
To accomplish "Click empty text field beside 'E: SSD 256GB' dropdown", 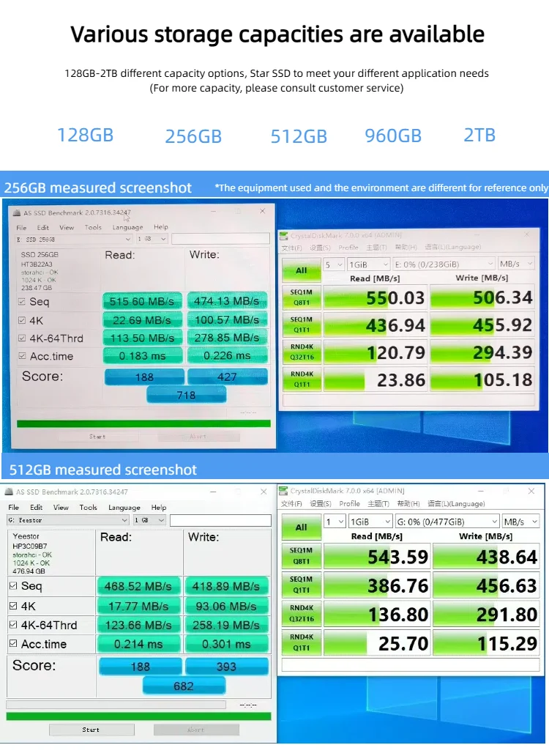I will click(x=220, y=239).
